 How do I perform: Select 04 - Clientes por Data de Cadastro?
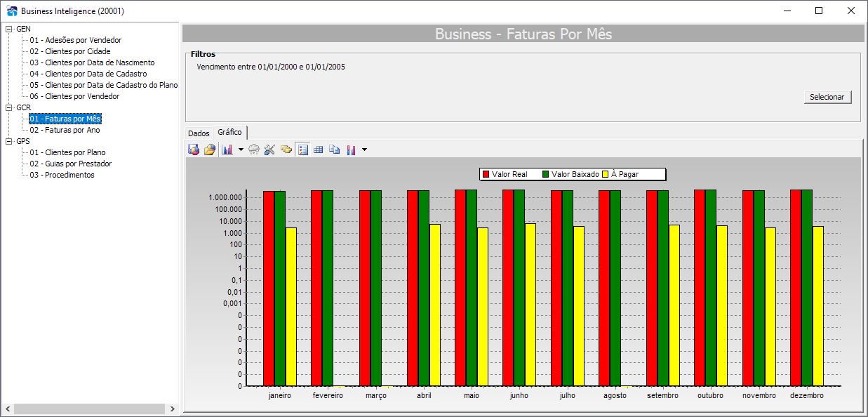click(88, 74)
